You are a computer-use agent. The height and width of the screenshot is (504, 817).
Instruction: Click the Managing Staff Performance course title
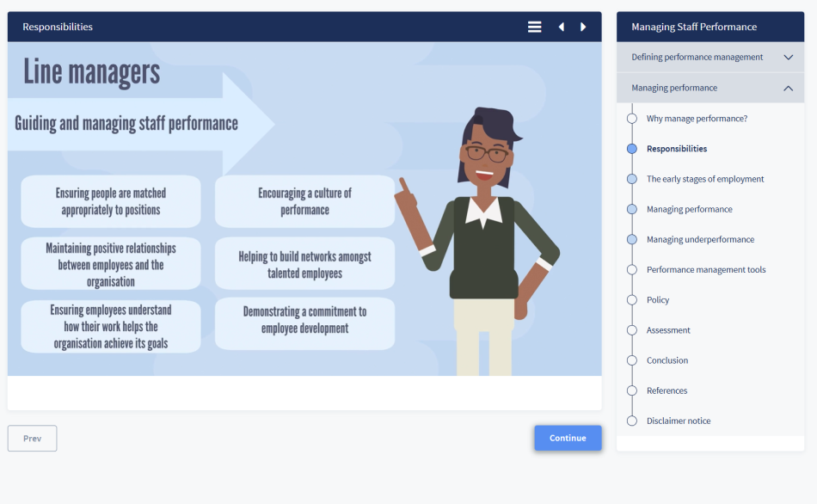click(x=694, y=27)
